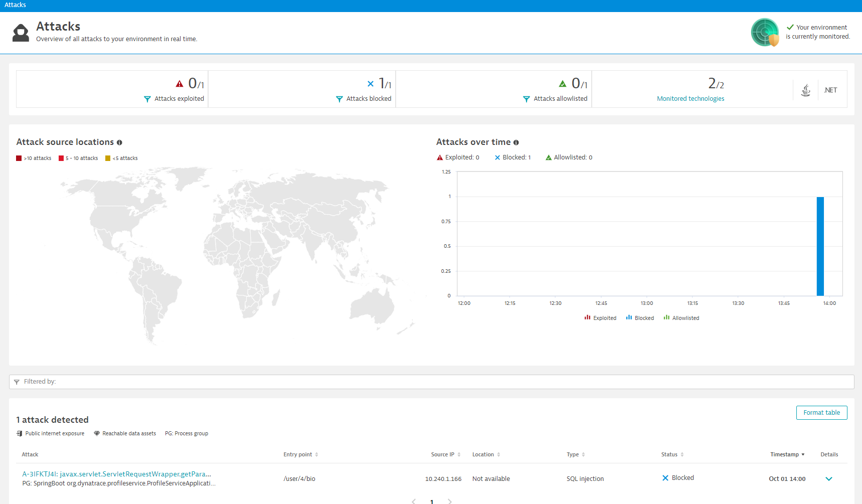Screen dimensions: 862x504
Task: Click the Oct 01 14:00 timestamp cell
Action: (787, 479)
